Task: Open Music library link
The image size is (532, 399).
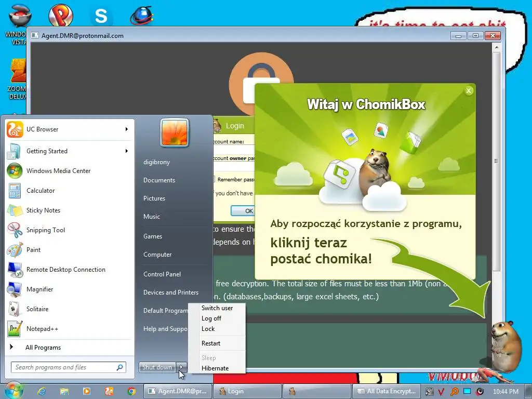Action: (151, 217)
